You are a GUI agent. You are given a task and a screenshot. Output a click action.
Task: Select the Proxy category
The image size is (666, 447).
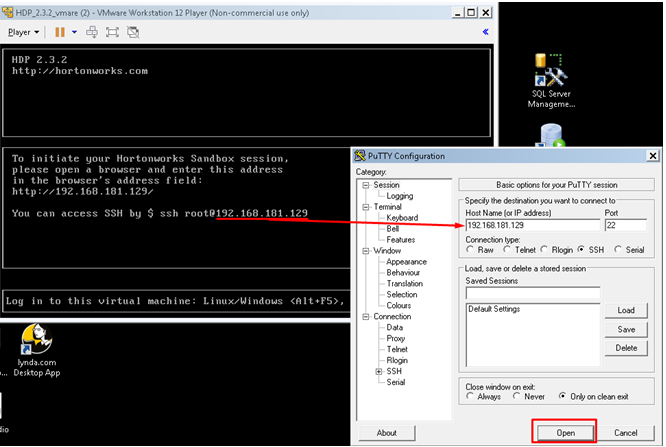[395, 338]
